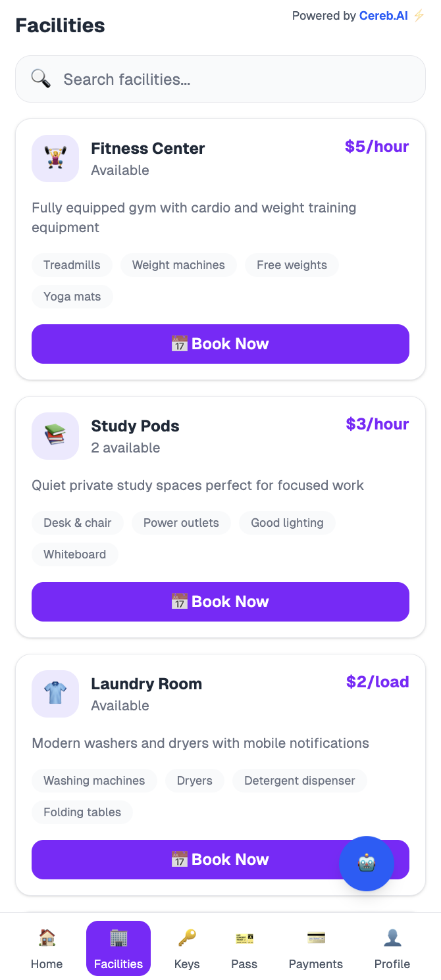Click the Cereb.AI link
This screenshot has width=441, height=980.
(384, 15)
